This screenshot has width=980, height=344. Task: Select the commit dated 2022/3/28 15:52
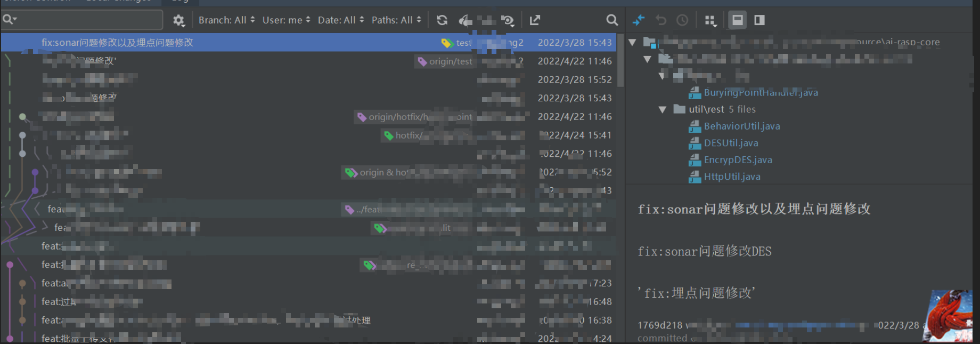pos(309,80)
